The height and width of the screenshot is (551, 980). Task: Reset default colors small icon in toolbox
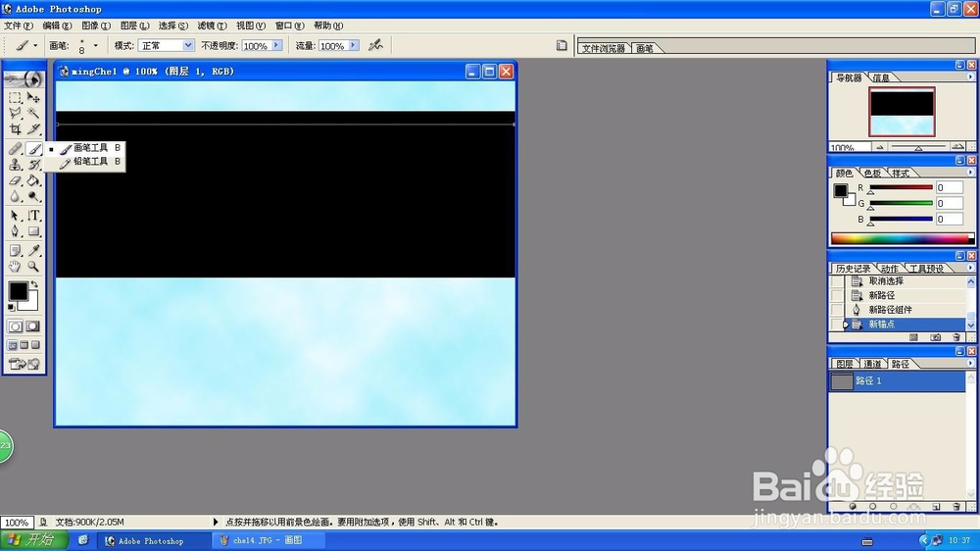pyautogui.click(x=11, y=307)
